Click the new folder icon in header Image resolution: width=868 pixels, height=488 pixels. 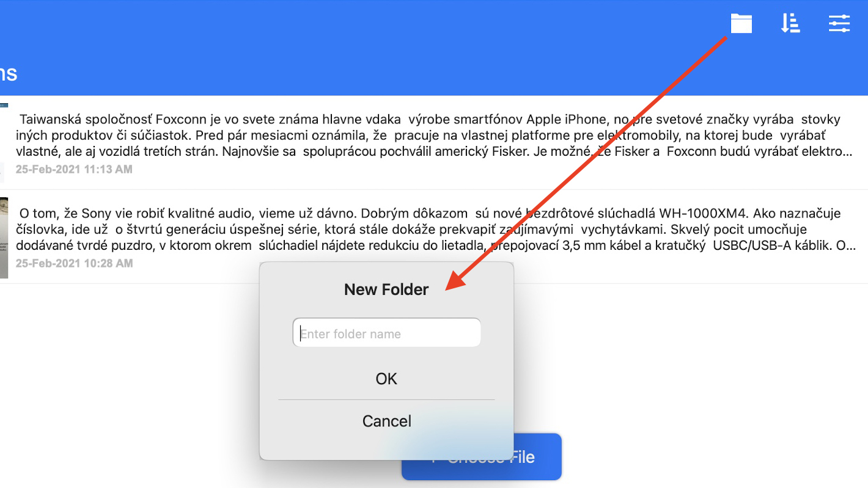(741, 24)
